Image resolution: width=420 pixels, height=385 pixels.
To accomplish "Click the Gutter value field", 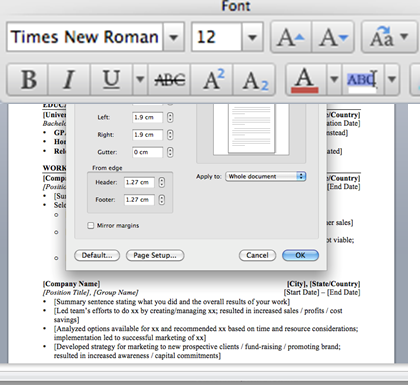I will pyautogui.click(x=148, y=152).
